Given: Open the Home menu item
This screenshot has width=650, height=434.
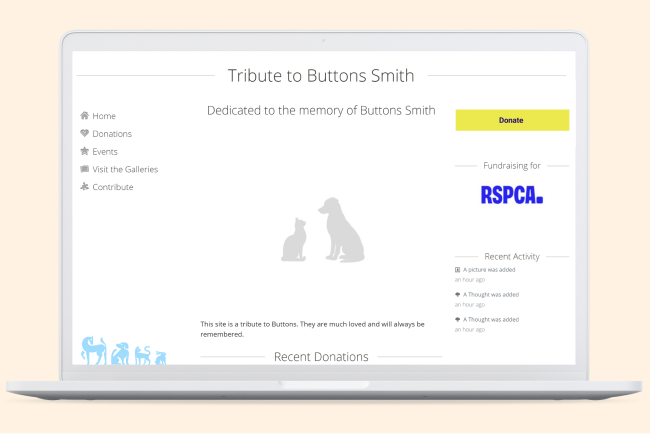Looking at the screenshot, I should (104, 116).
